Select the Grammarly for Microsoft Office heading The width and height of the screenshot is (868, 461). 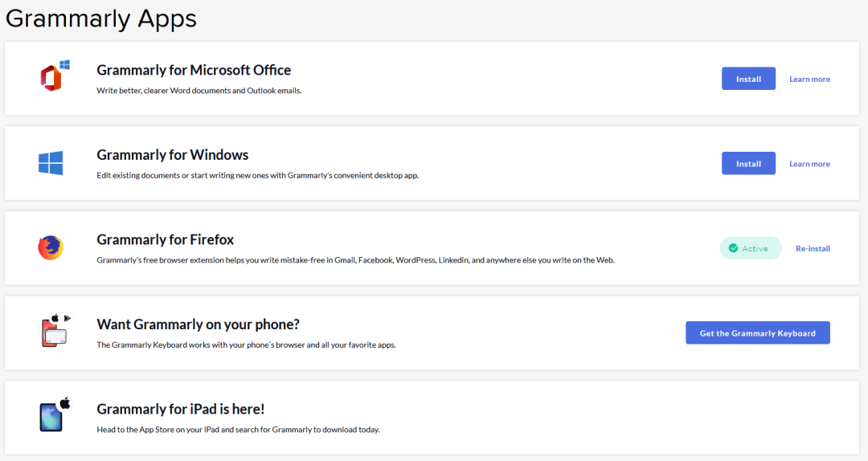[x=194, y=70]
